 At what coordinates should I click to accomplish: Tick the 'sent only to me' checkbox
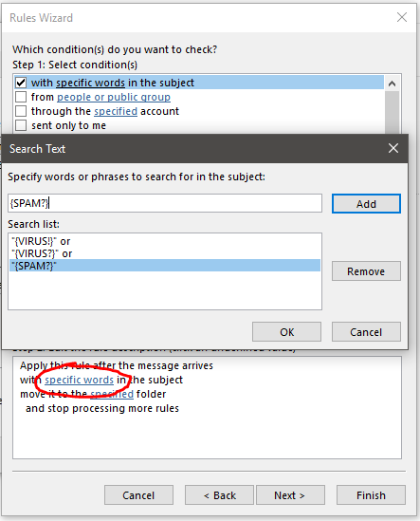(21, 125)
